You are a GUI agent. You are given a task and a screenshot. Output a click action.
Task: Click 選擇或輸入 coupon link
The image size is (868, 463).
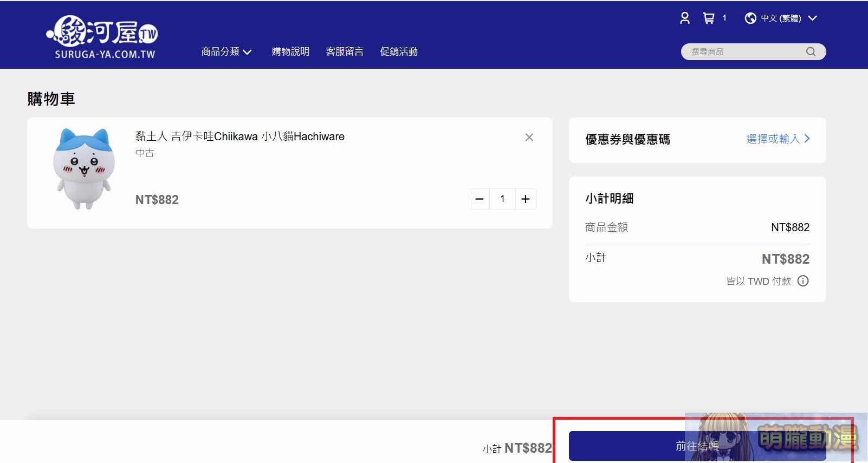[x=778, y=139]
